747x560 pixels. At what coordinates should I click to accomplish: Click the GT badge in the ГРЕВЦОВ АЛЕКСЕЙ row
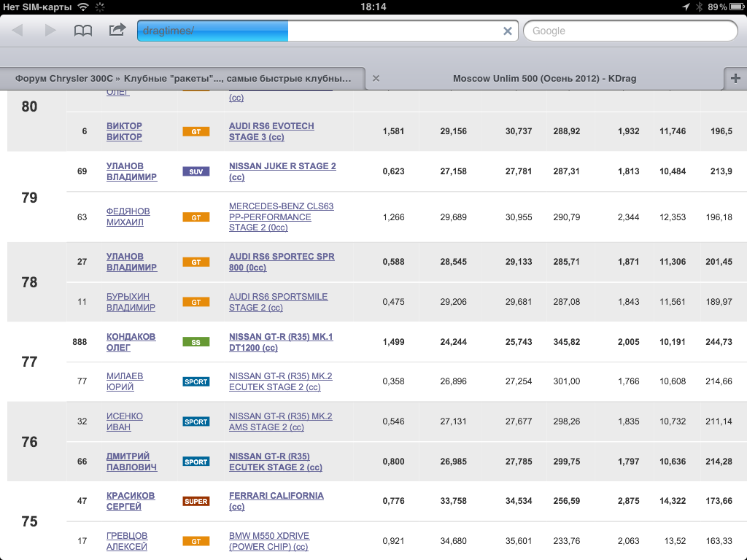click(x=196, y=541)
